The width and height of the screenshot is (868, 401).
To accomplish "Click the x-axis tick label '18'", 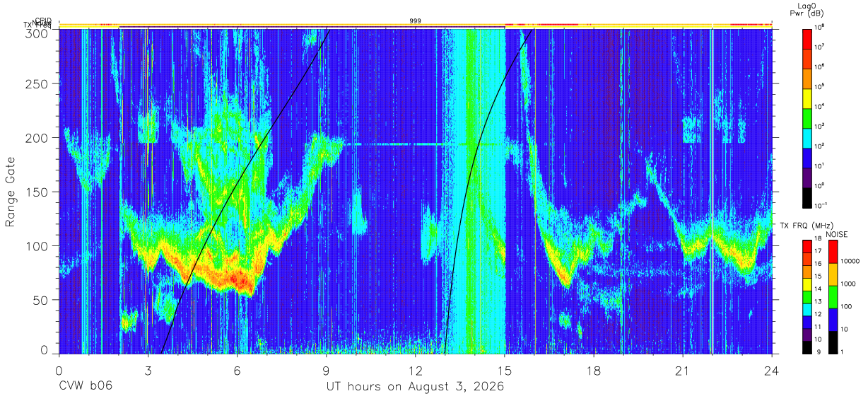I will [x=594, y=371].
